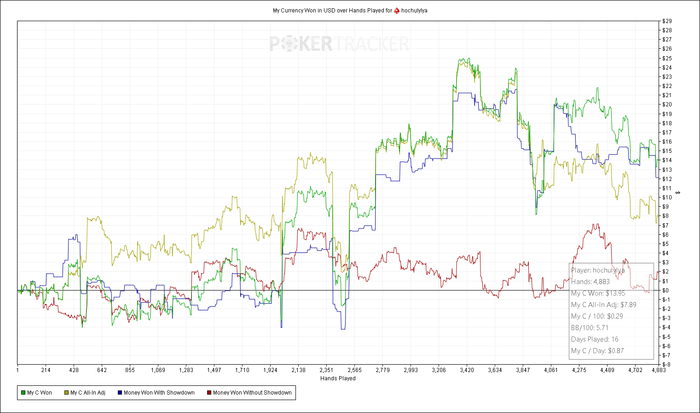Click the 2,993 x-axis tick label
This screenshot has width=700, height=413.
click(411, 370)
